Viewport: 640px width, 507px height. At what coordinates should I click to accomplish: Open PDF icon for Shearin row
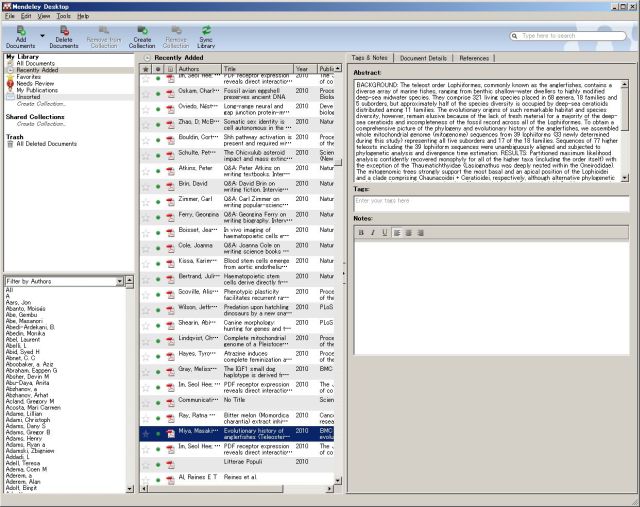pyautogui.click(x=170, y=326)
